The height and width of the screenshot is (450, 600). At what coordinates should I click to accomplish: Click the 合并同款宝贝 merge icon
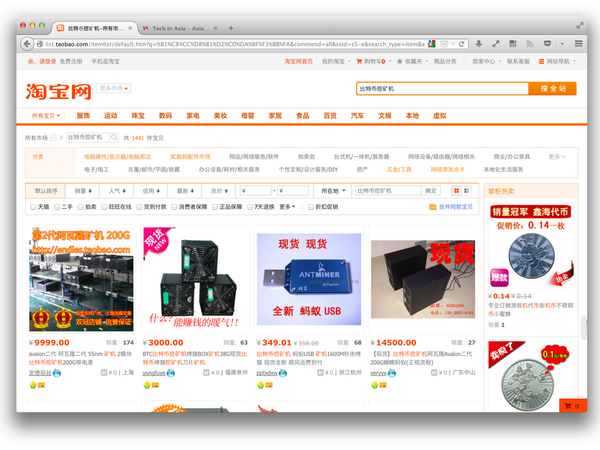433,207
